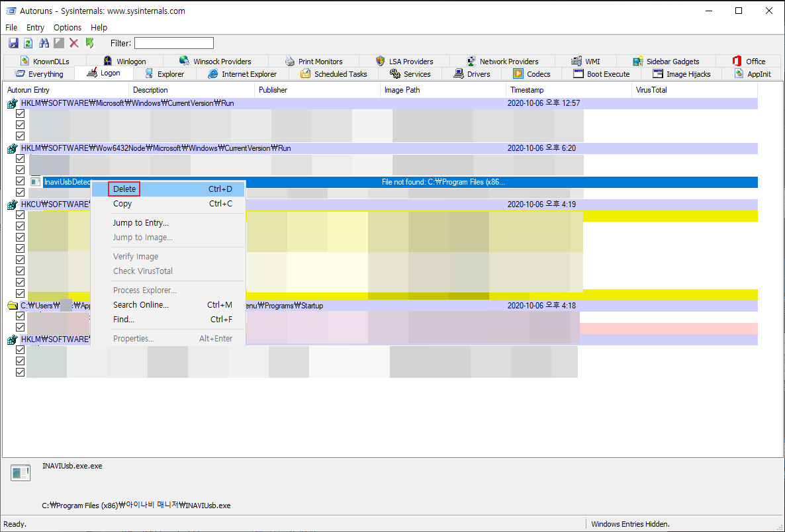
Task: Select Search Online... in context menu
Action: (x=168, y=305)
